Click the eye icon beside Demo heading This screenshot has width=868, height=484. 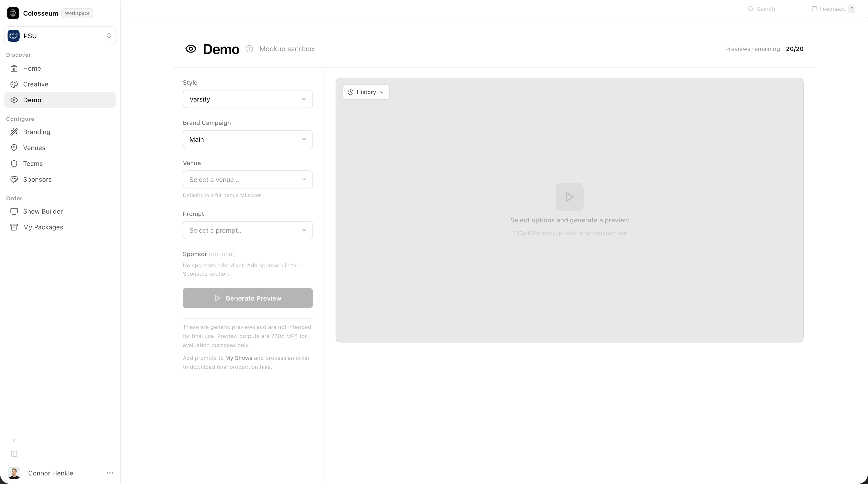click(x=191, y=49)
